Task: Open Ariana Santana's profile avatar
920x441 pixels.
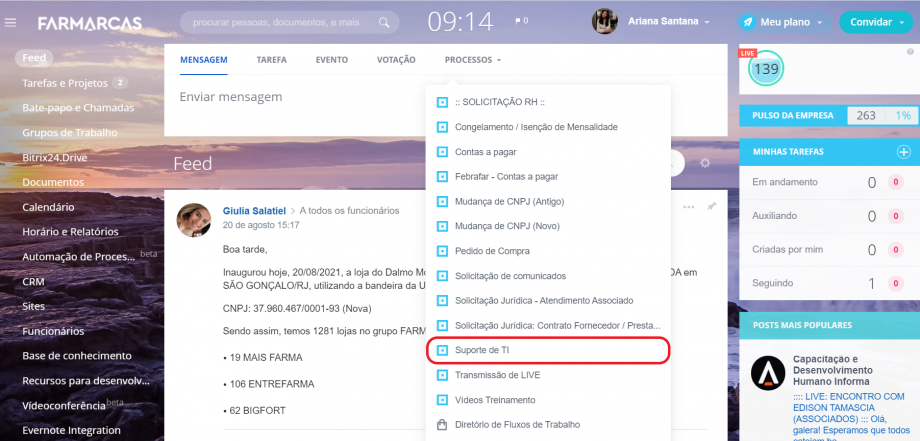Action: [605, 21]
